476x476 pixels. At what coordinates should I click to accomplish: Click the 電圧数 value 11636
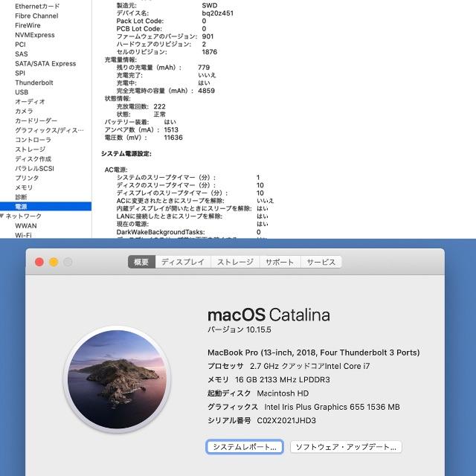(173, 138)
